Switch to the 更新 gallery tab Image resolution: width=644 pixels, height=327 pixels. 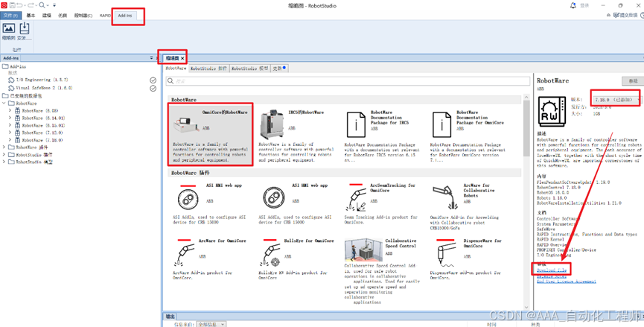click(x=279, y=69)
